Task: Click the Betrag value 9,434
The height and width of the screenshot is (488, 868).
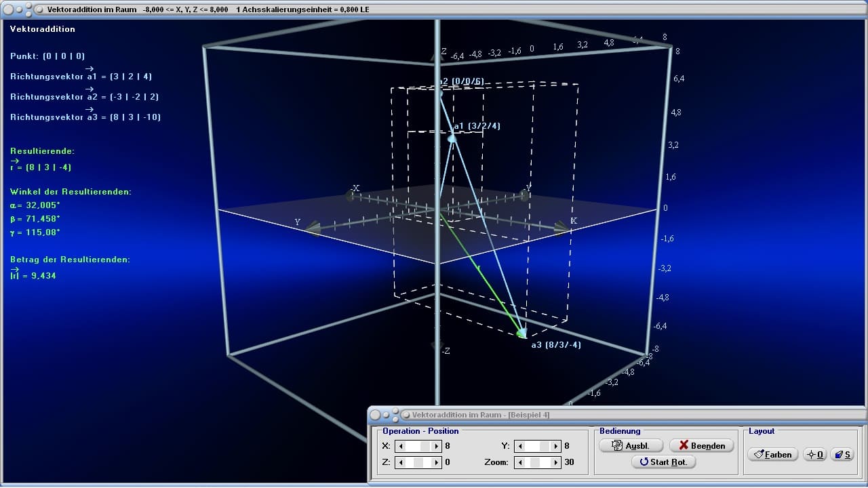Action: pyautogui.click(x=43, y=276)
